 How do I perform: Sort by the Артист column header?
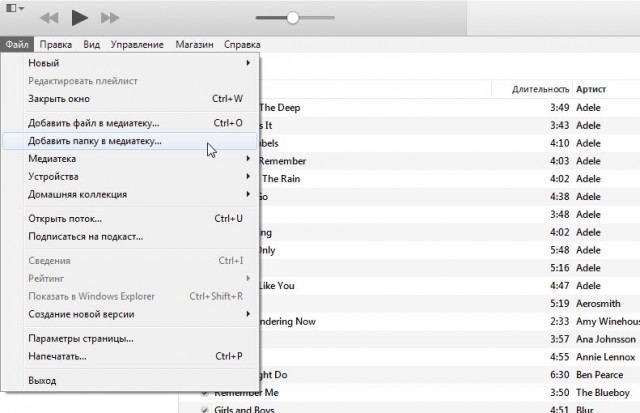[x=591, y=89]
